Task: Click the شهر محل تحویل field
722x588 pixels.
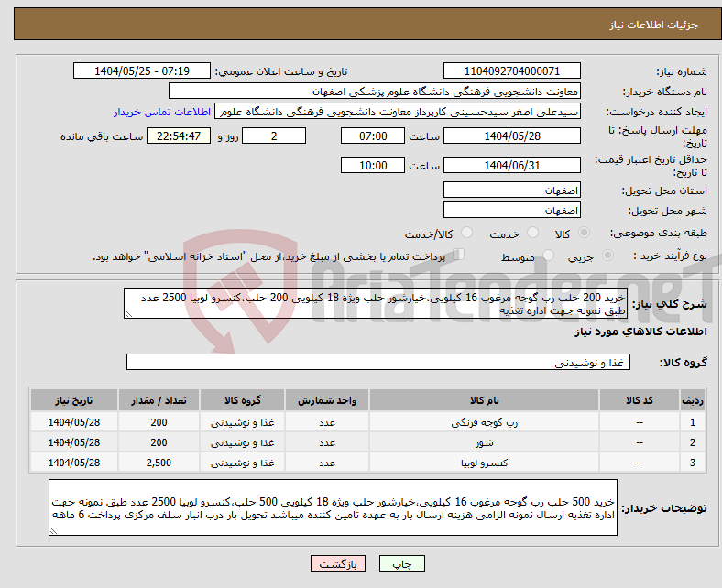Action: pyautogui.click(x=511, y=210)
